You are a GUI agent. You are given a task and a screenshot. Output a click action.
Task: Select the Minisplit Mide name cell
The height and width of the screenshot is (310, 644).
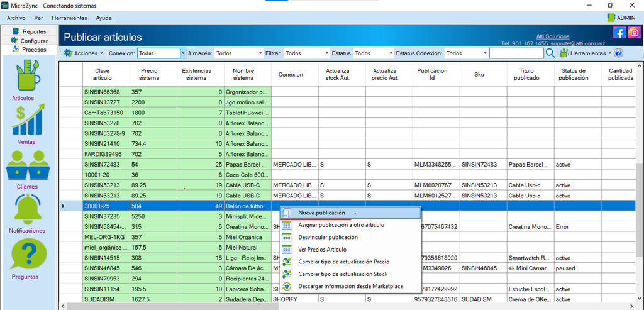[248, 216]
